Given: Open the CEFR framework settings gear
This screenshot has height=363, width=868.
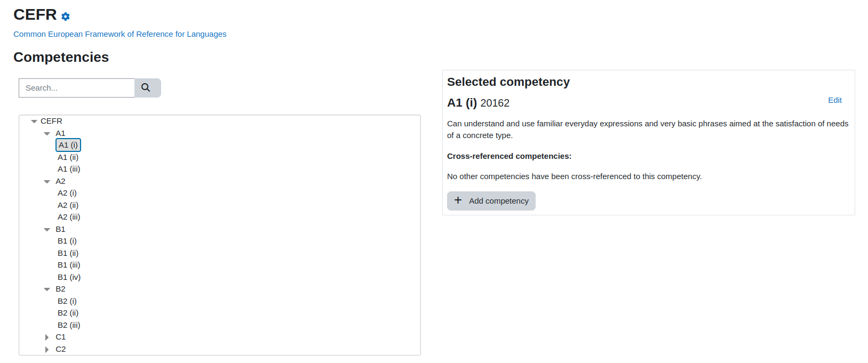Looking at the screenshot, I should coord(66,17).
